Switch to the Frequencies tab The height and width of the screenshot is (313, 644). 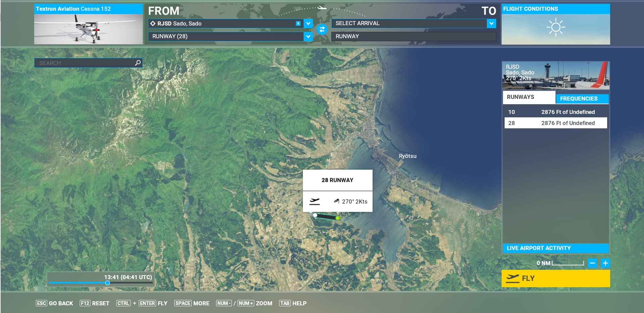[x=582, y=98]
